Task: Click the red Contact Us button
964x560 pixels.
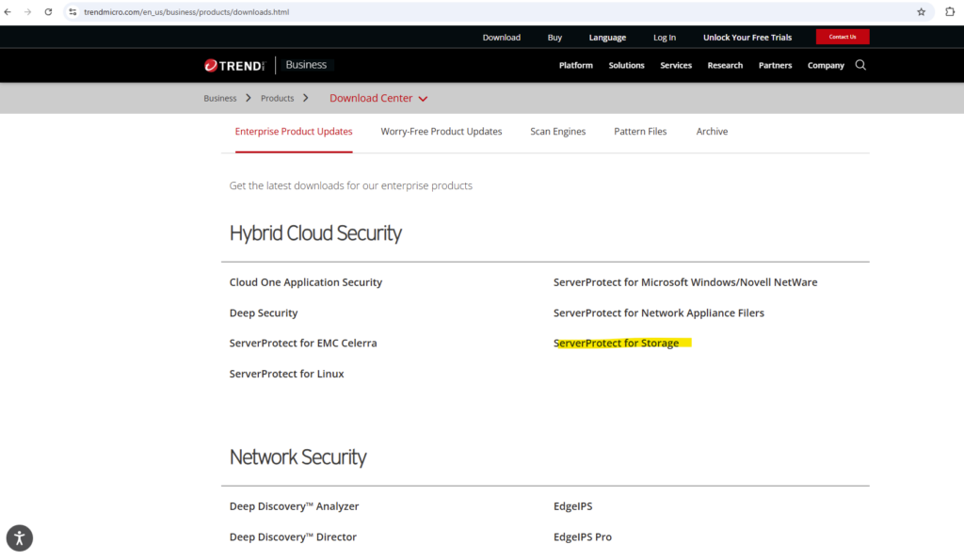Action: (x=843, y=37)
